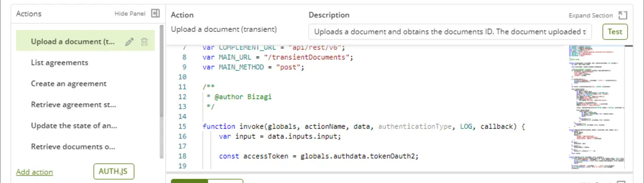Click line 8 MAIN_URL declaration

[x=278, y=57]
